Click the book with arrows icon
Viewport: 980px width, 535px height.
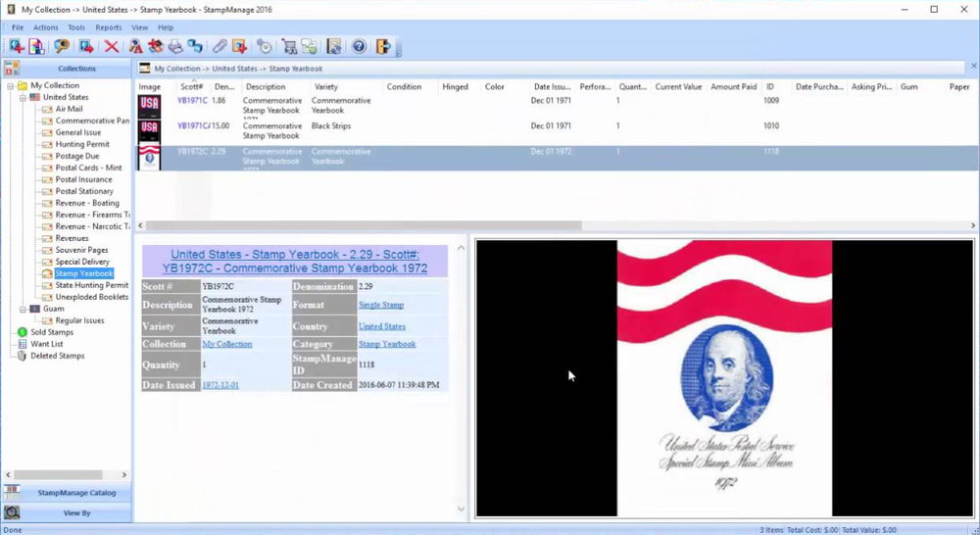pos(334,46)
